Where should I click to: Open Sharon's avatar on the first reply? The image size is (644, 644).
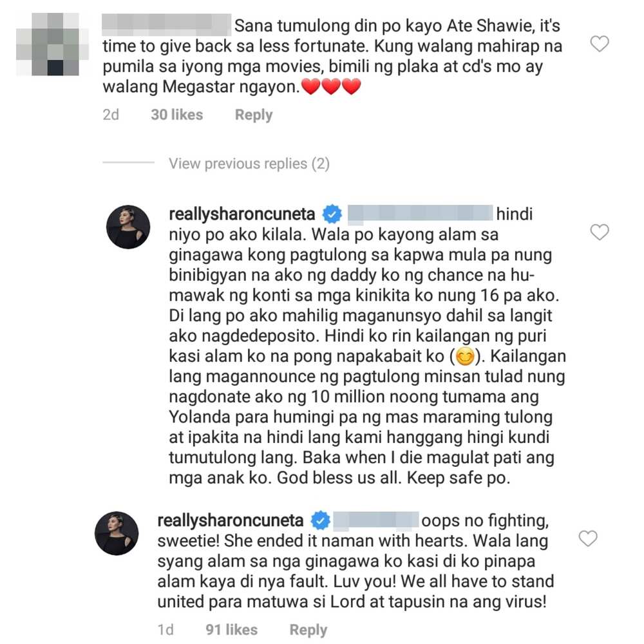(x=128, y=227)
